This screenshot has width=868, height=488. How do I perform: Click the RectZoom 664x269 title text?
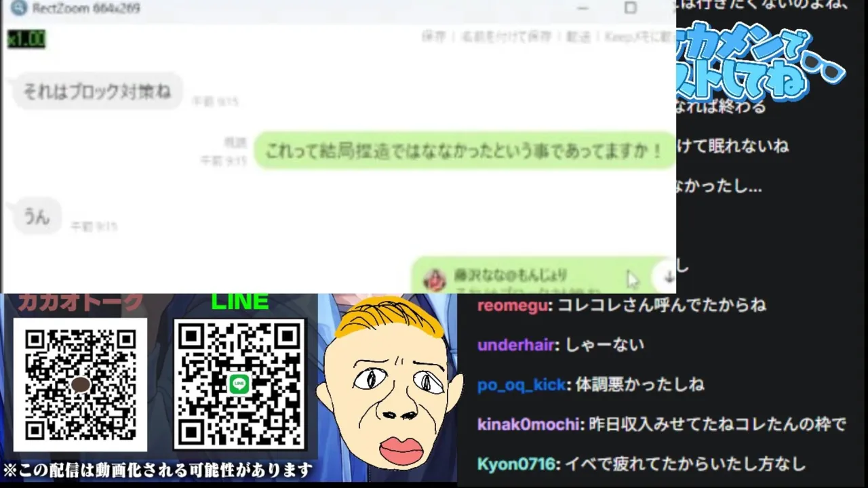86,8
